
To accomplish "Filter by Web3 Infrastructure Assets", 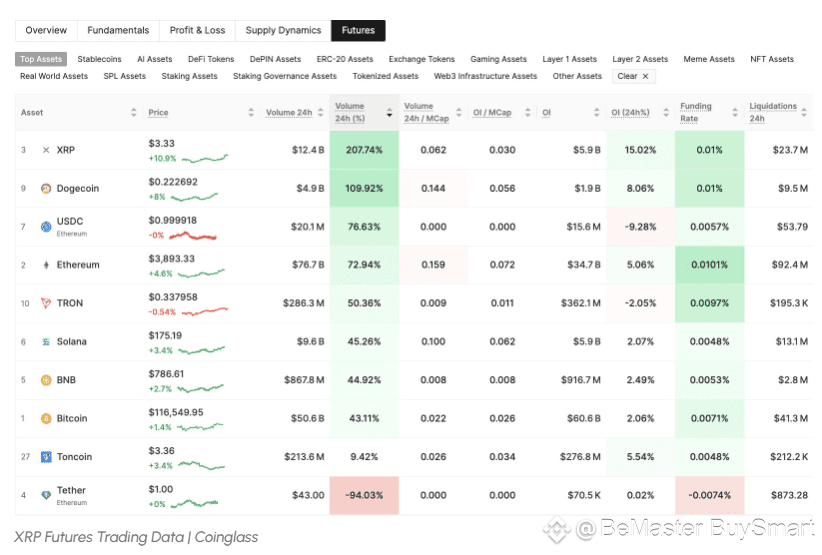I will click(x=485, y=76).
